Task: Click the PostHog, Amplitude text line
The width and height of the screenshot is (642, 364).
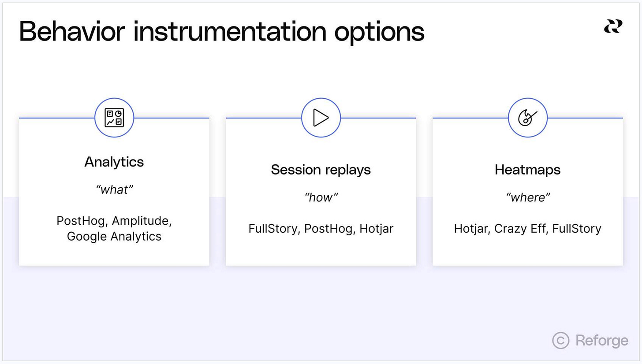Action: [x=114, y=221]
